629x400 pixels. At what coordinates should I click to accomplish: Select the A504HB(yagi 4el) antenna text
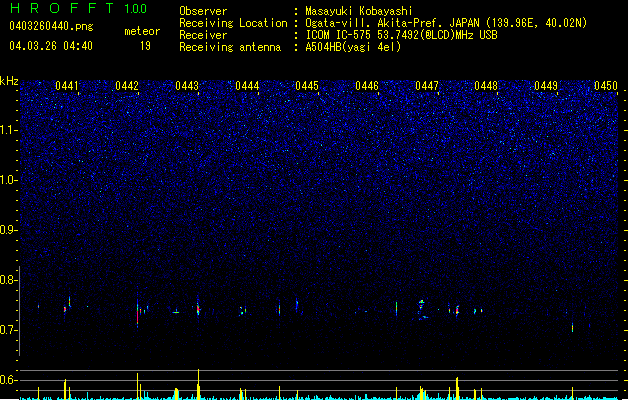pyautogui.click(x=353, y=47)
